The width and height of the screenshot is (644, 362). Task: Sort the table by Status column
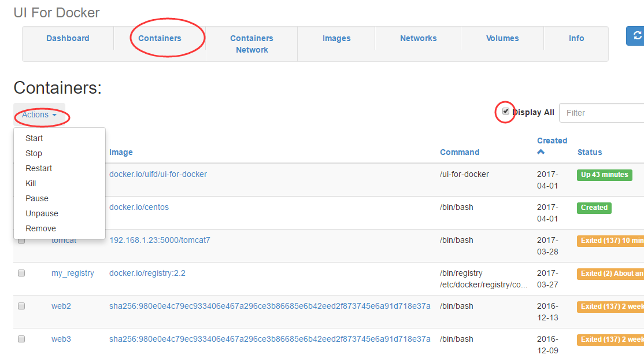point(590,152)
